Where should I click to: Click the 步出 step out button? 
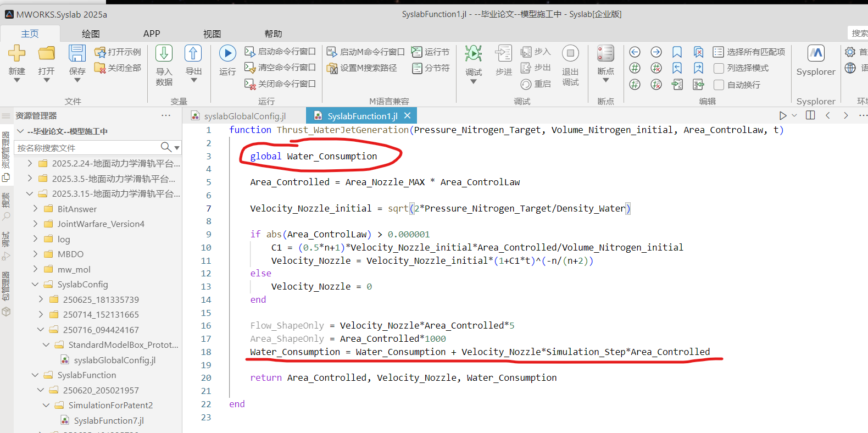(535, 67)
